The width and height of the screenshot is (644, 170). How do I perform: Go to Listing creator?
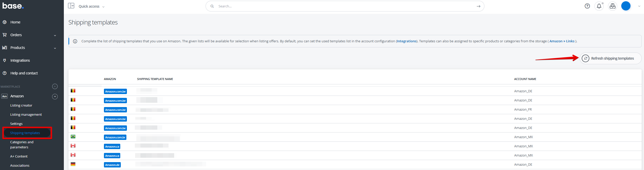21,105
